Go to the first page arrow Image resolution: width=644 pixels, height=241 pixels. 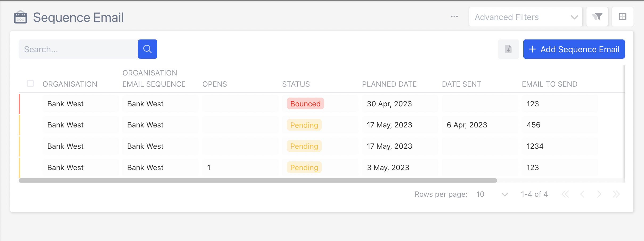[565, 194]
